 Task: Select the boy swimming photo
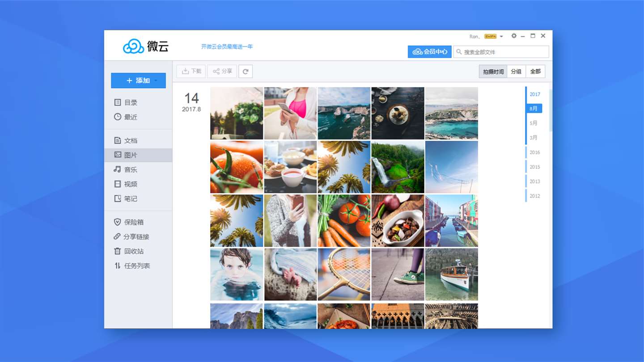coord(237,274)
